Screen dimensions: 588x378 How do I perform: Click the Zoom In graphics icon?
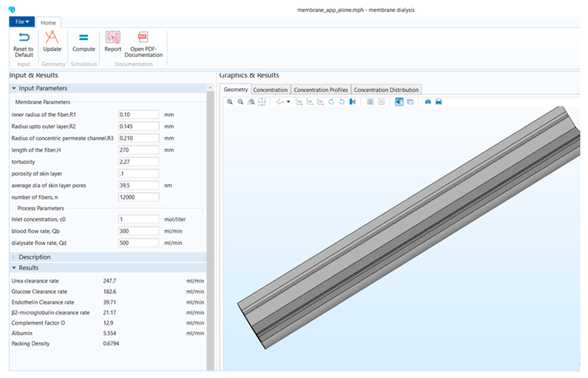pos(230,102)
